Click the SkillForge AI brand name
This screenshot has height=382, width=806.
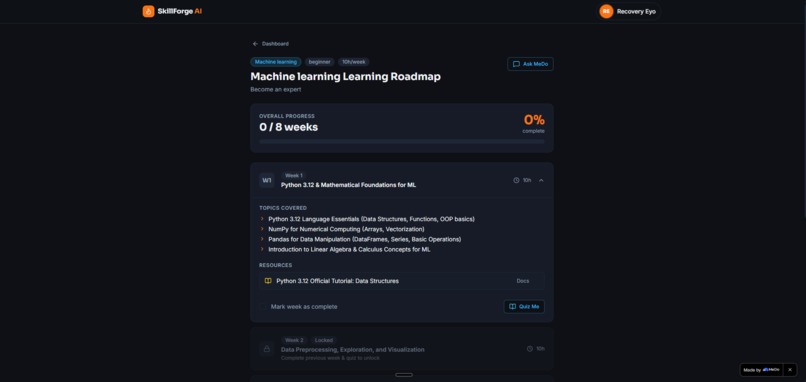(x=180, y=11)
